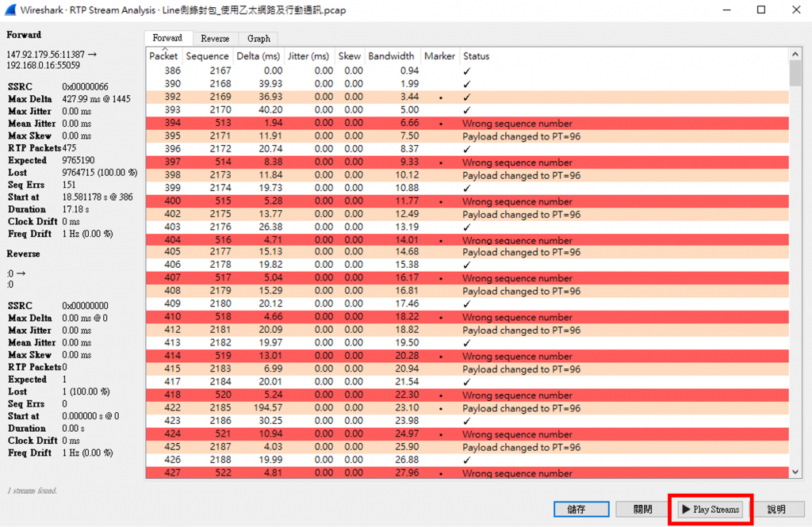Click the Wireshark shark fin title icon

[10, 10]
